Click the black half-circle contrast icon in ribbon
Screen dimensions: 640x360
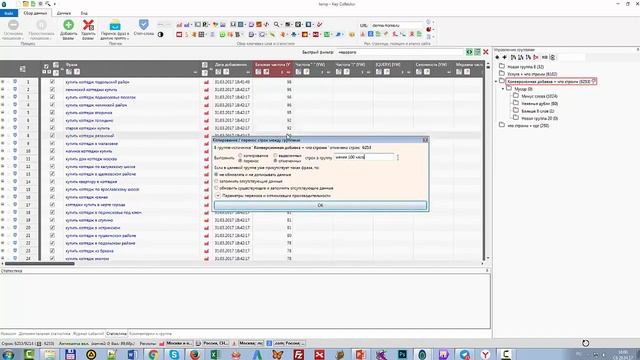coord(160,35)
